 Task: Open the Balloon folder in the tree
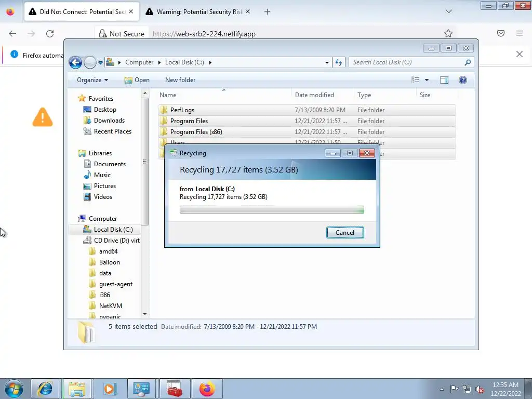(109, 262)
